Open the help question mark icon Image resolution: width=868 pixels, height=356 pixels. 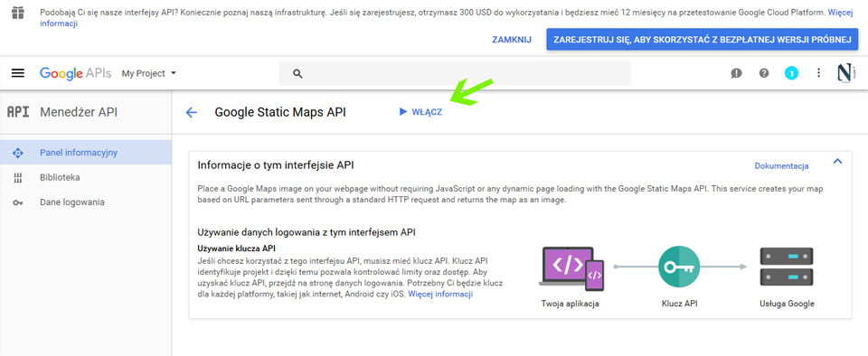(764, 73)
